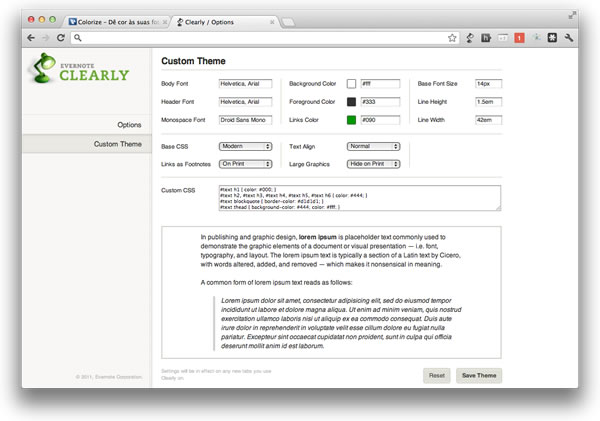The height and width of the screenshot is (421, 600).
Task: Click the magnifier icon in address bar
Action: coord(78,38)
